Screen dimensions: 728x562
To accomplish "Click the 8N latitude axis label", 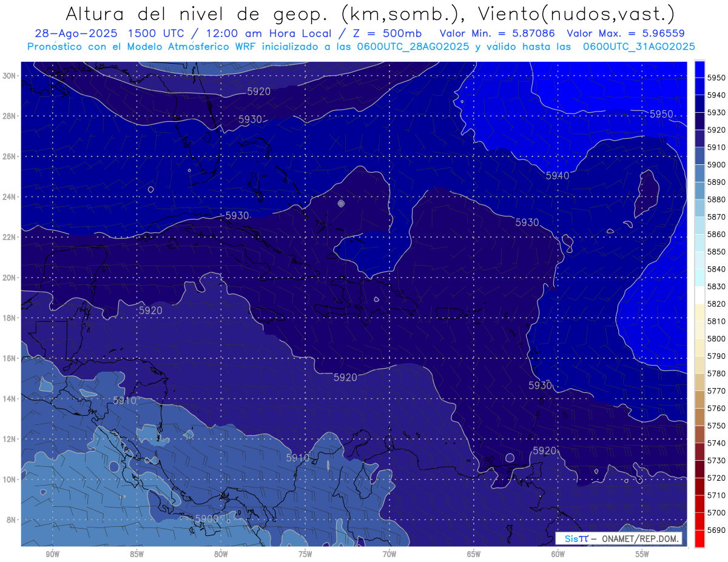I will [x=12, y=520].
